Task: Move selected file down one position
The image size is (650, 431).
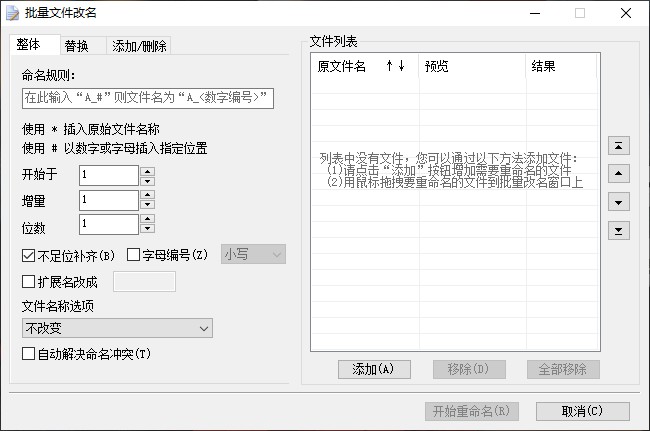Action: [x=618, y=202]
